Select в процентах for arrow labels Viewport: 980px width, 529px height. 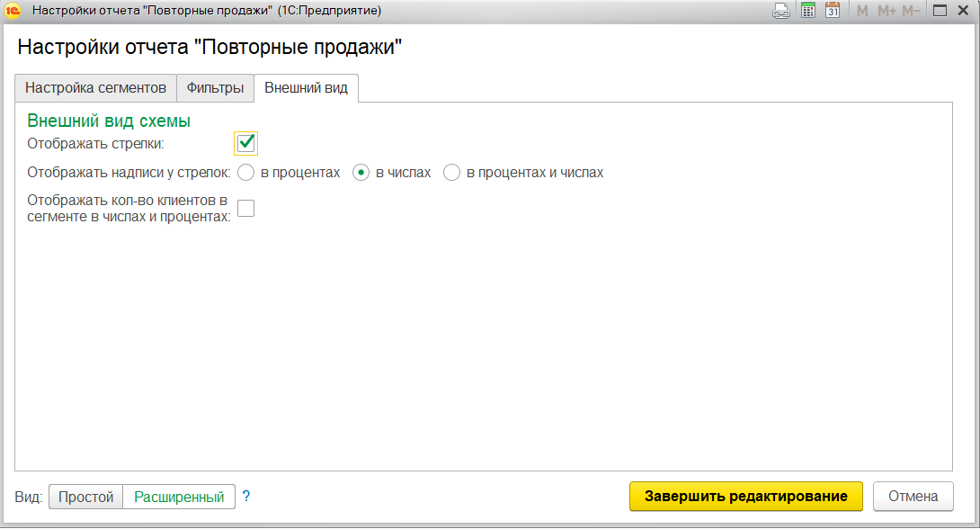pyautogui.click(x=245, y=172)
